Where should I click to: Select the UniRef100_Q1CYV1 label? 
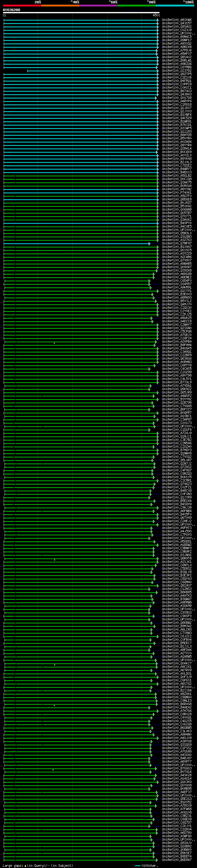coord(176,291)
